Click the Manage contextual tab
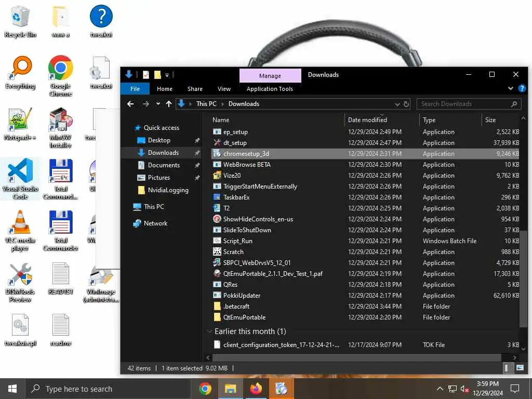Viewport: 532px width, 399px height. coord(270,76)
